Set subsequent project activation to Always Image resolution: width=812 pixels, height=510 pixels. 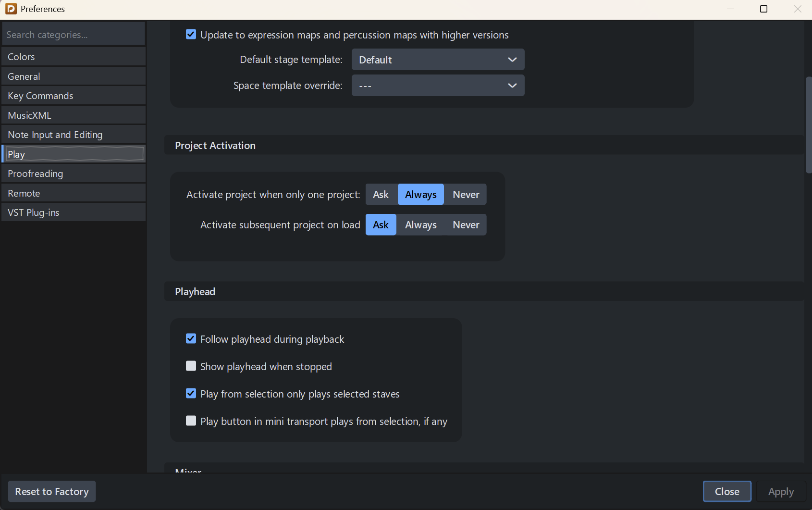pyautogui.click(x=420, y=225)
